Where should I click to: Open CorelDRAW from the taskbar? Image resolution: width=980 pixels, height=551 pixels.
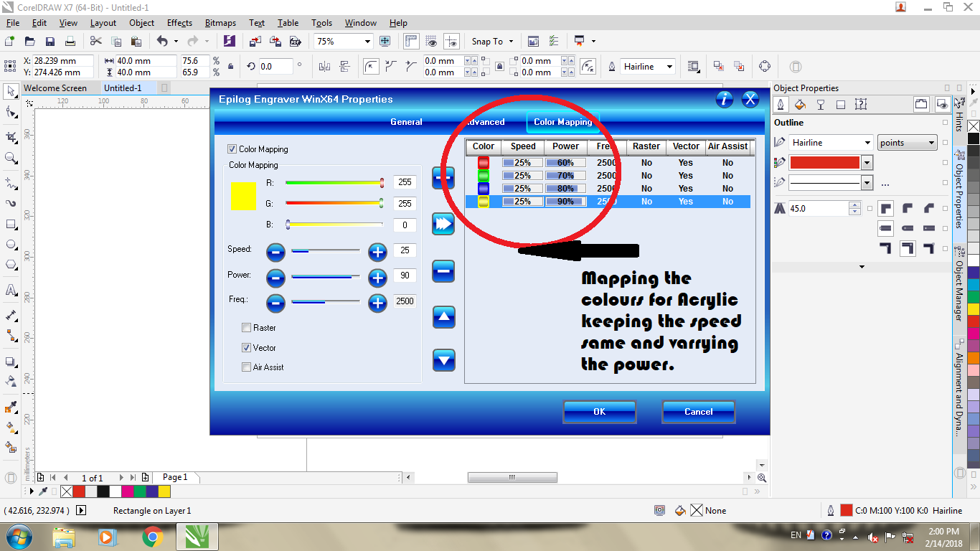[197, 537]
